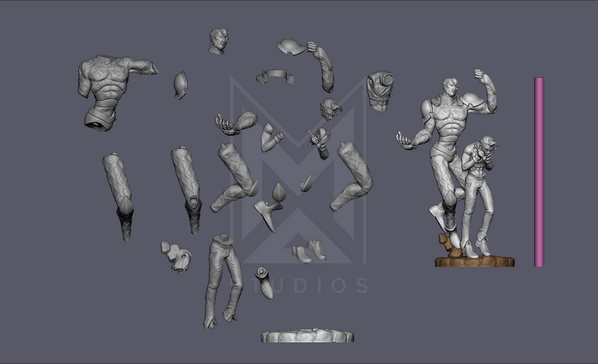598x364 pixels.
Task: Click the small upper-body piece at lower left
Action: point(176,256)
